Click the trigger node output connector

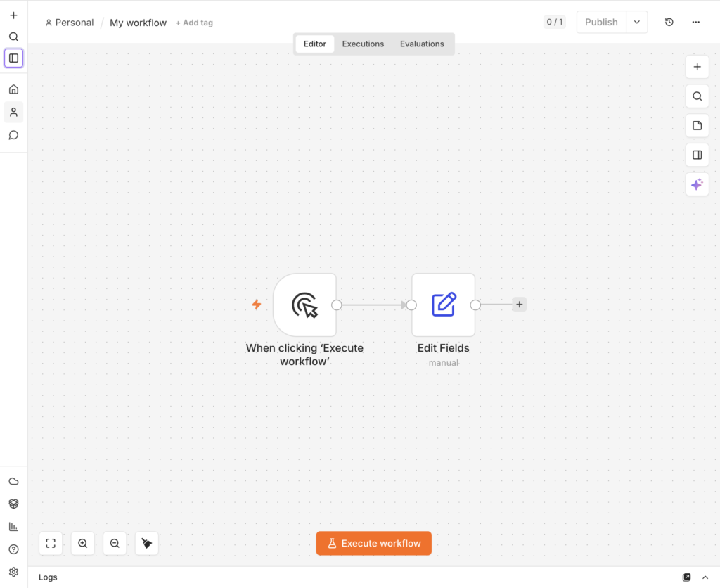point(337,305)
